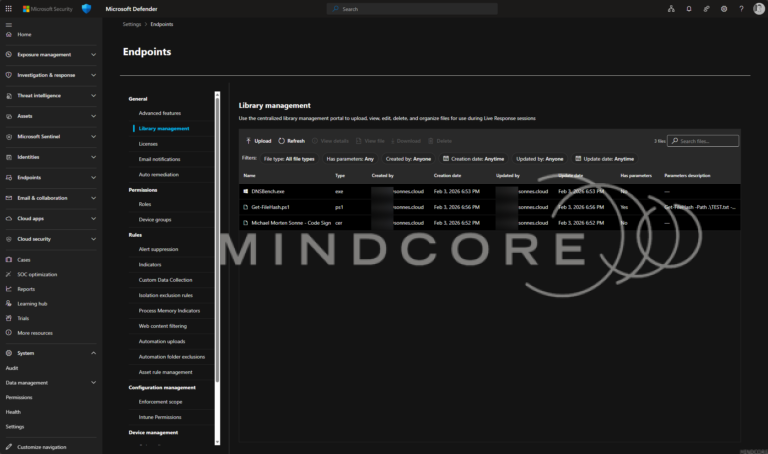Open Alert suppression rules
This screenshot has height=454, width=768.
[158, 249]
